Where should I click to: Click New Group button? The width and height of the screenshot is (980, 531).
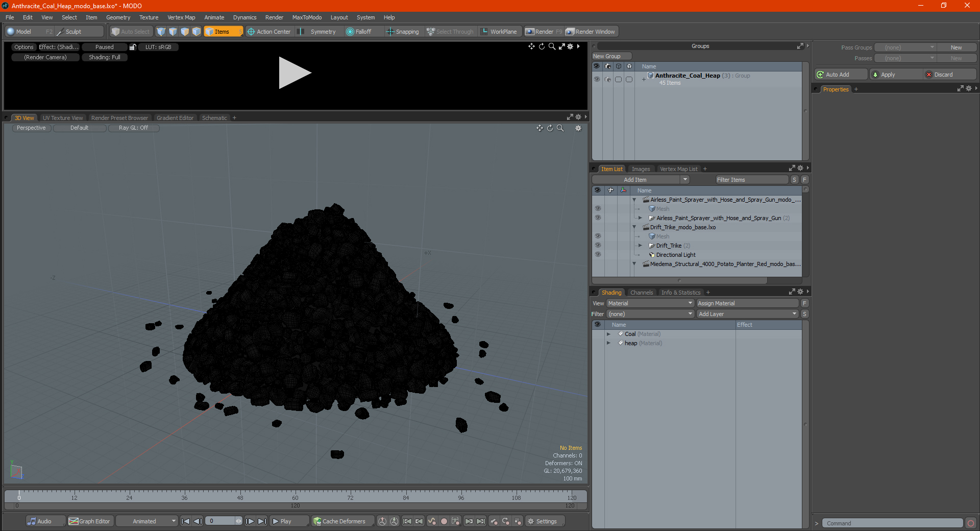tap(611, 56)
